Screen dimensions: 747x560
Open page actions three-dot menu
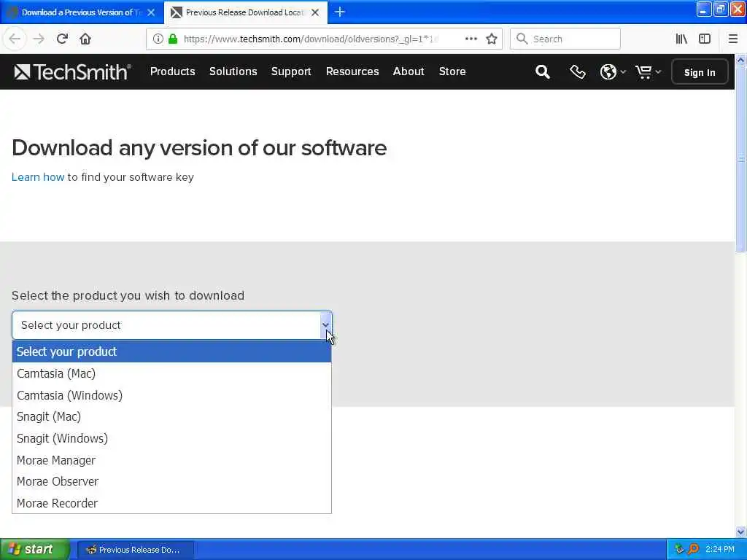click(471, 39)
